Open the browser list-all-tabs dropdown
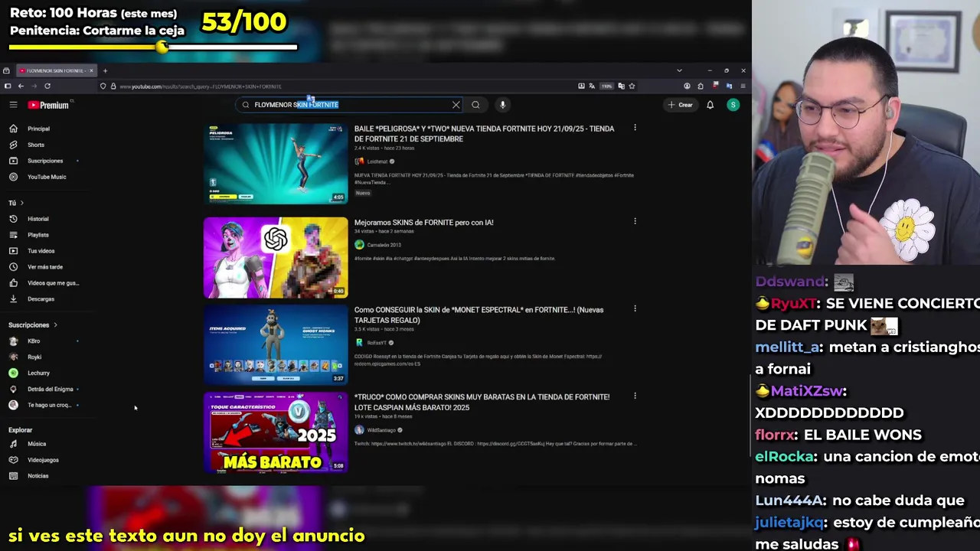This screenshot has height=551, width=980. pyautogui.click(x=679, y=70)
